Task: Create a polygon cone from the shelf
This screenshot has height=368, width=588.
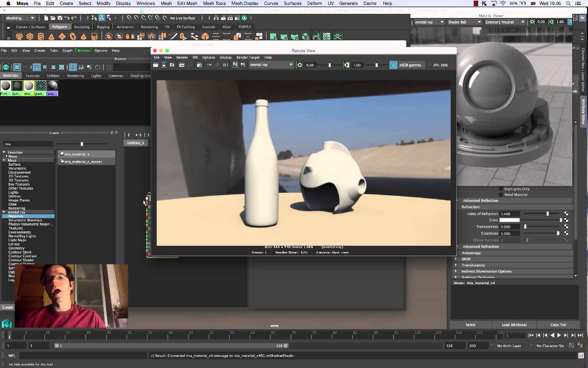Action: click(52, 36)
